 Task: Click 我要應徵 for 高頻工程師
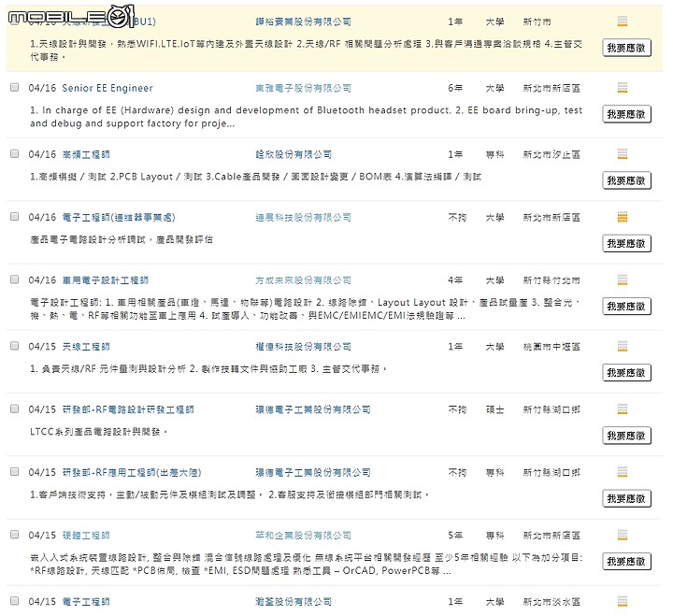pyautogui.click(x=626, y=180)
